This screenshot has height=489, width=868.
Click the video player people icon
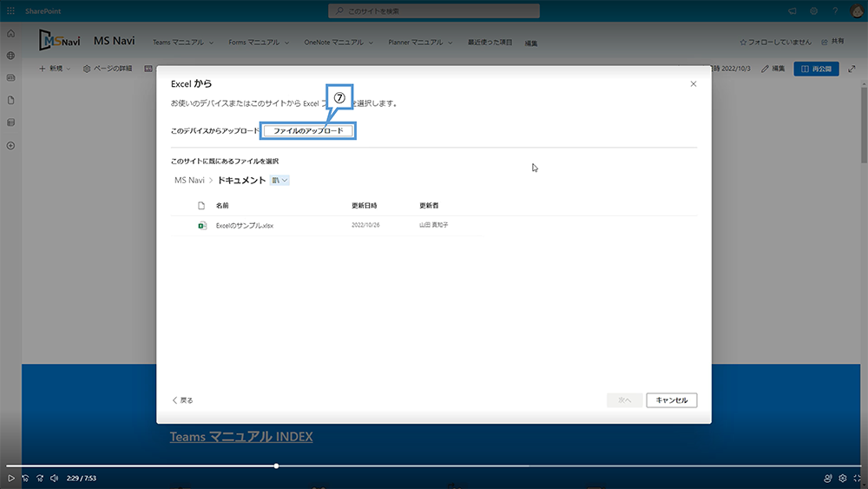827,478
